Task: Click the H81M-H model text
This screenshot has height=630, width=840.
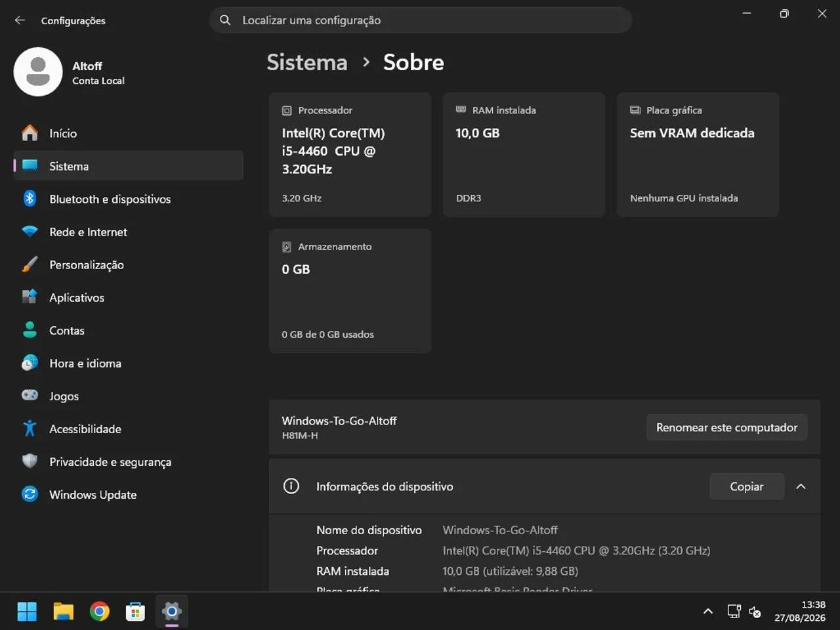Action: tap(300, 435)
